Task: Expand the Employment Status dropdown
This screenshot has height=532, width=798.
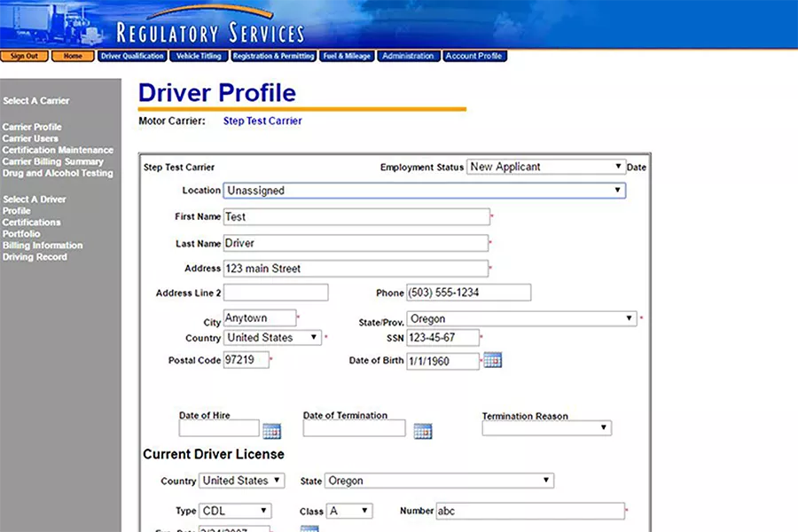Action: (545, 167)
